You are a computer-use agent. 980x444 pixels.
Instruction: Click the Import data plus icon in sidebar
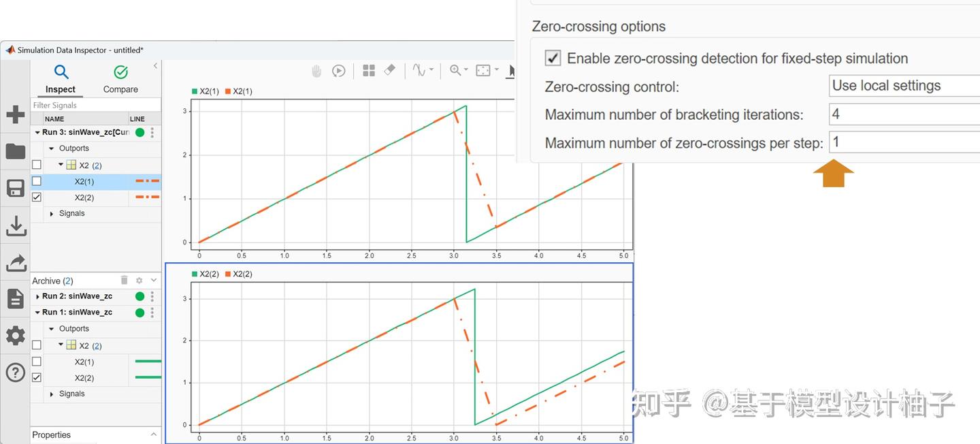click(15, 114)
